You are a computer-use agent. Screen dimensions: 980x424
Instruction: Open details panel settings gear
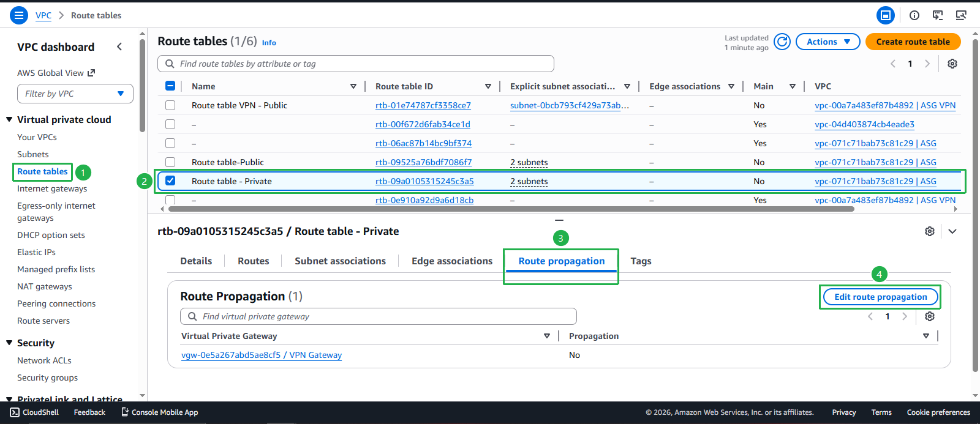[x=930, y=231]
